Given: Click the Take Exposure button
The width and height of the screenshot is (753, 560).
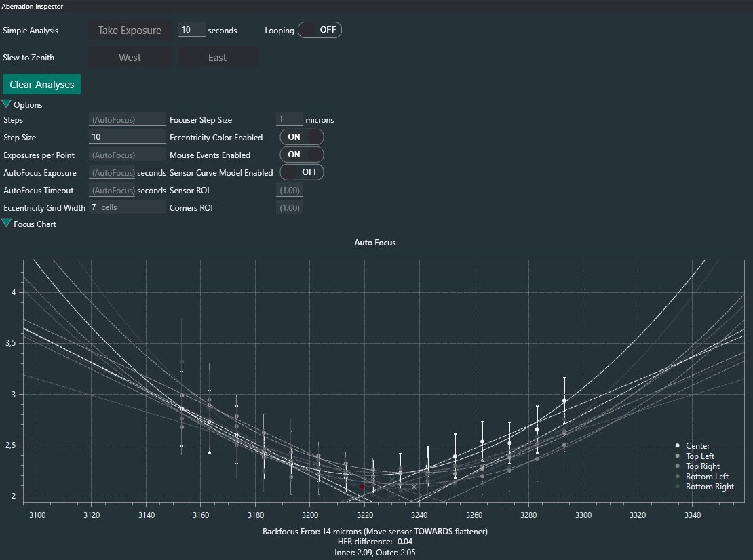Looking at the screenshot, I should click(x=130, y=31).
